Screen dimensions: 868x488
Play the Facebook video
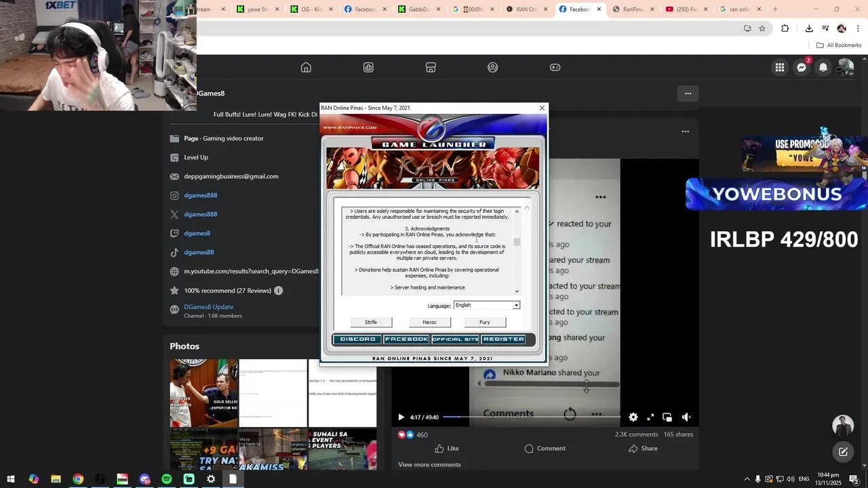pos(401,418)
